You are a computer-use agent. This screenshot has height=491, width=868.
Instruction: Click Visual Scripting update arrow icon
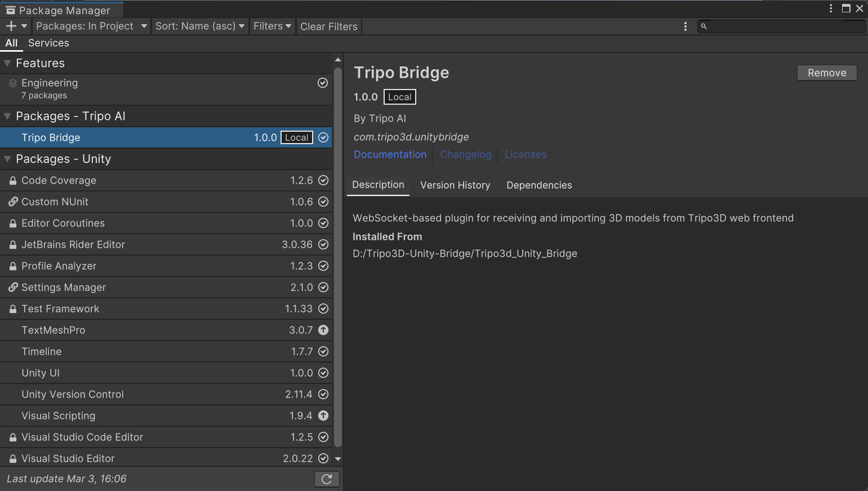pyautogui.click(x=323, y=416)
